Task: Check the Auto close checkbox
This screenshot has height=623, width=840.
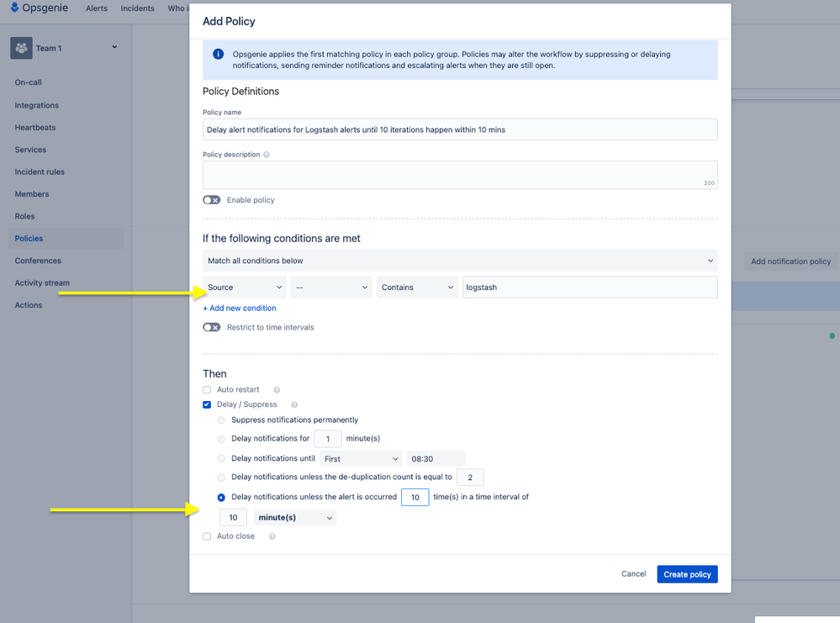Action: pyautogui.click(x=207, y=536)
